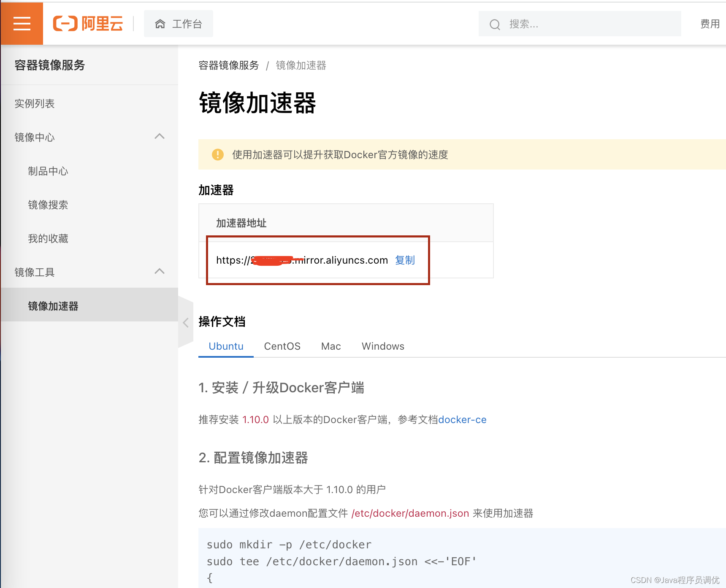Click the 容器镜像服务 sidebar title
This screenshot has height=588, width=726.
point(50,65)
